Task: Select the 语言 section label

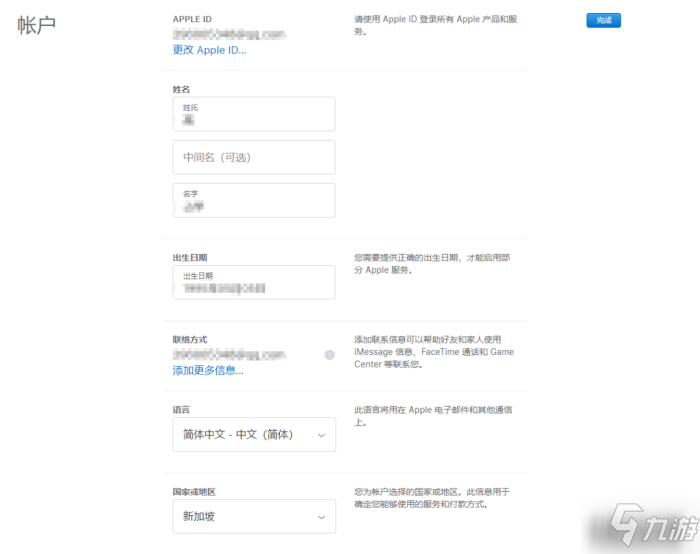Action: click(181, 409)
